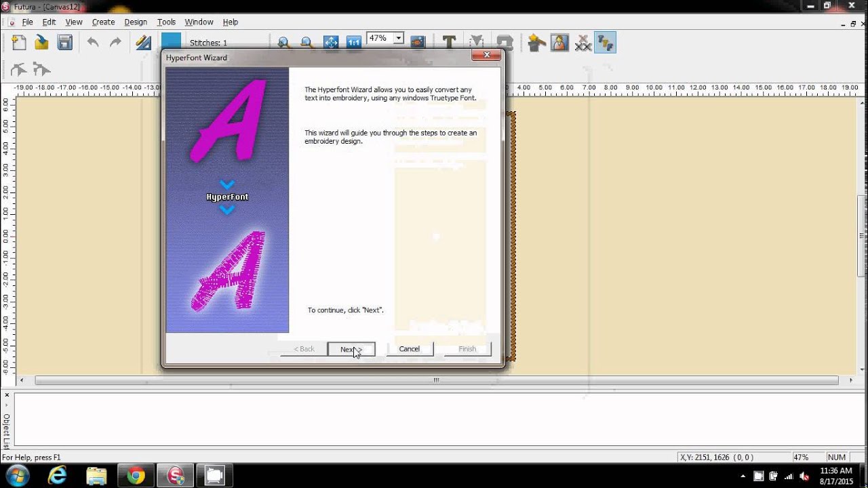This screenshot has width=868, height=488.
Task: Open the Edit menu
Action: tap(49, 22)
